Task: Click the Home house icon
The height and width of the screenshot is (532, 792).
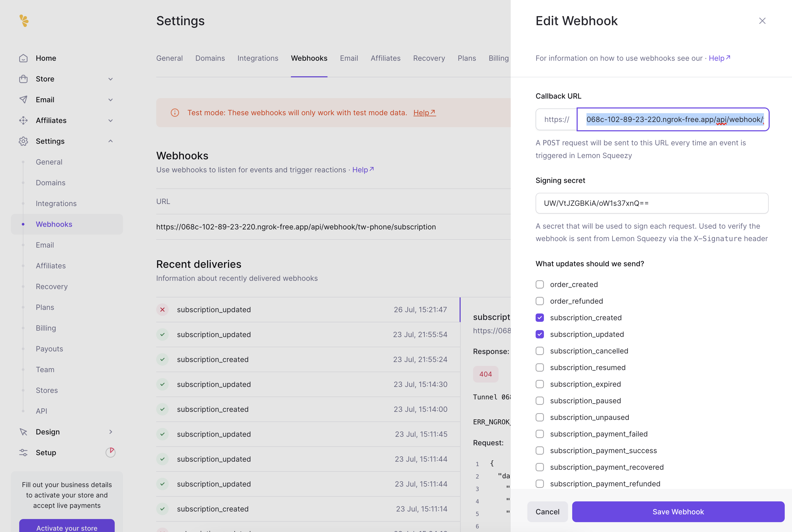Action: 23,58
